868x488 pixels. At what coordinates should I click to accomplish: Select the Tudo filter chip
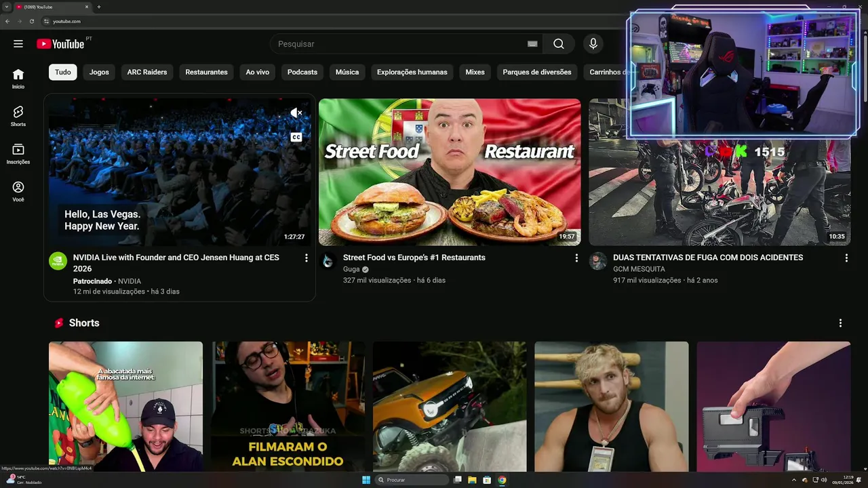[x=63, y=72]
